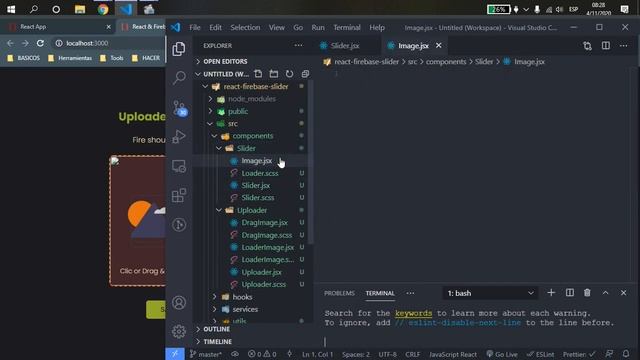Click Go Live in status bar
This screenshot has width=640, height=360.
502,354
